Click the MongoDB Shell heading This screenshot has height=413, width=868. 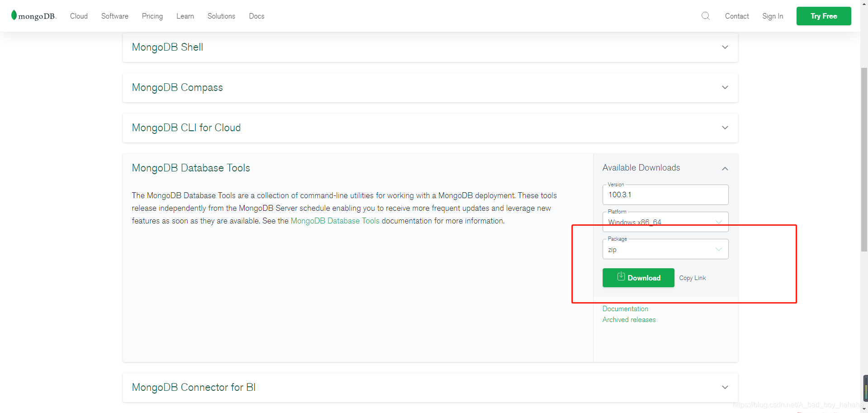click(167, 47)
